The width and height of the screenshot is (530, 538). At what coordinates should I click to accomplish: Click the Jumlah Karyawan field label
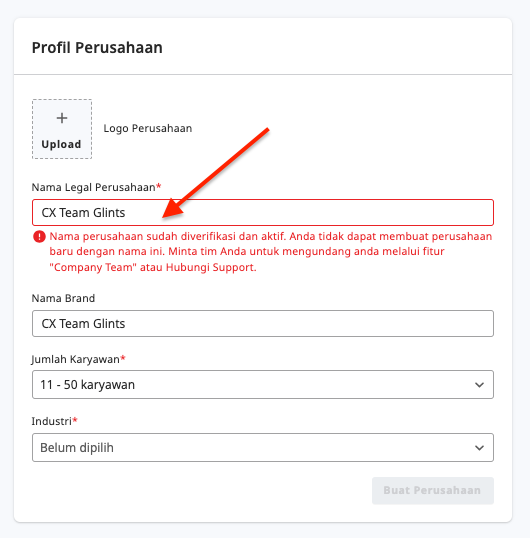point(75,359)
